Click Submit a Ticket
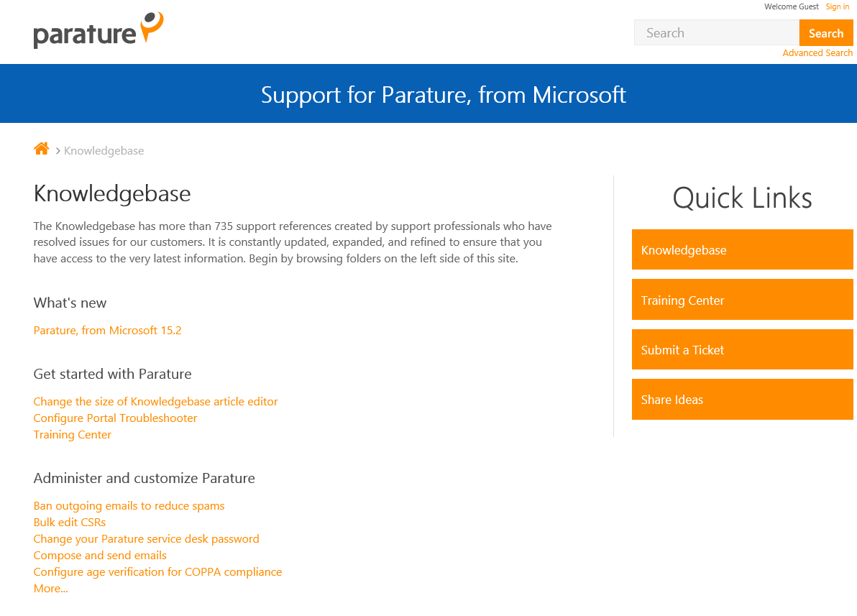857x616 pixels. point(742,349)
